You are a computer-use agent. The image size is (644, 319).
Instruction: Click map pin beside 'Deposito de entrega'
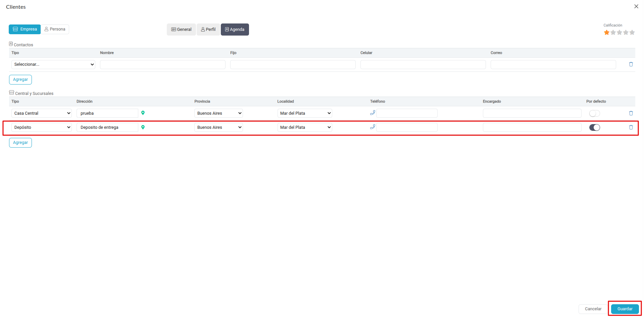pos(143,127)
